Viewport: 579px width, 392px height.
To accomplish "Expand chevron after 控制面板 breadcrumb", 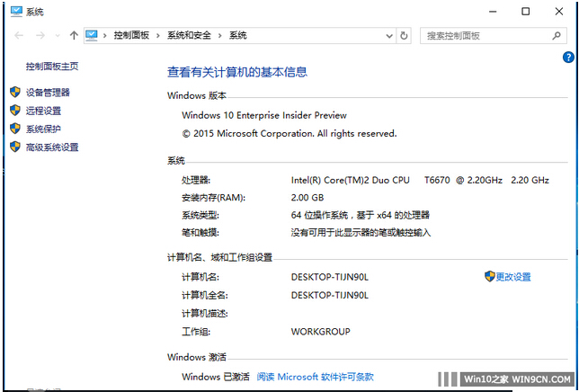I will [158, 36].
